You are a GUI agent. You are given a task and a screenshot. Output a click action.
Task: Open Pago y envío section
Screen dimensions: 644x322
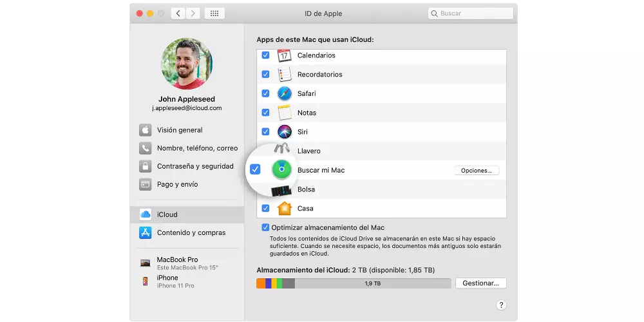pos(187,184)
